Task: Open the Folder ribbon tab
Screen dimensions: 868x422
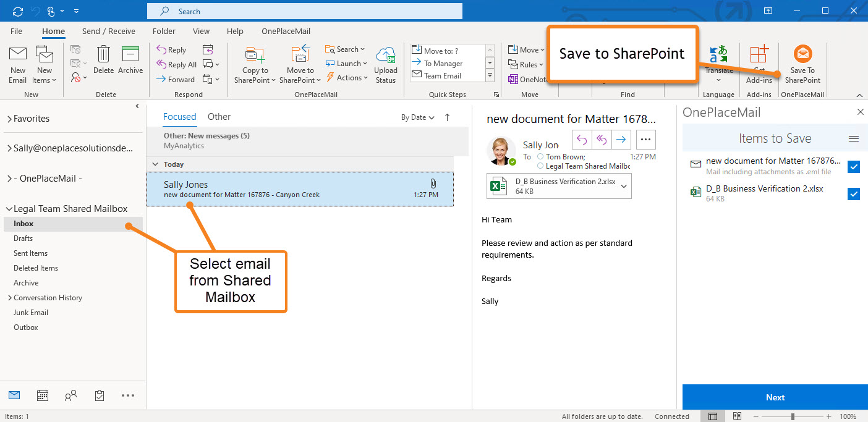Action: tap(164, 31)
